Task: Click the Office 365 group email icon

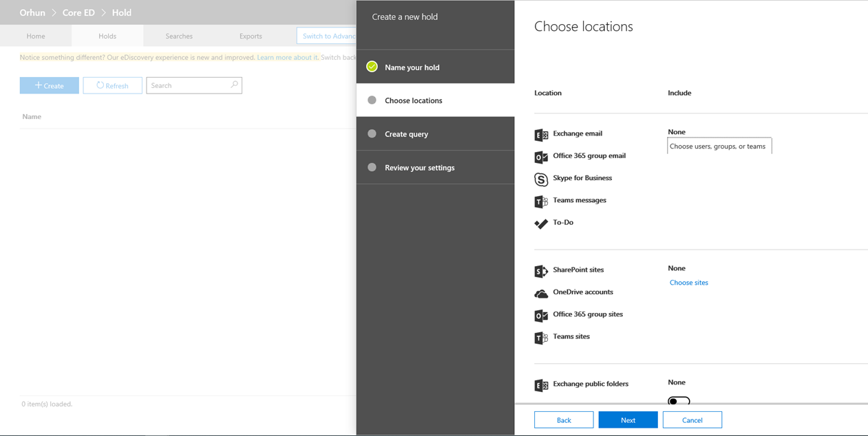Action: (541, 157)
